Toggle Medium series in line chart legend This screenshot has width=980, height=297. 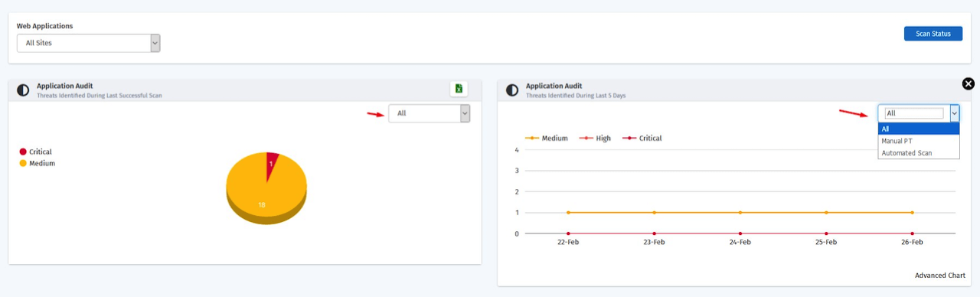click(x=547, y=139)
